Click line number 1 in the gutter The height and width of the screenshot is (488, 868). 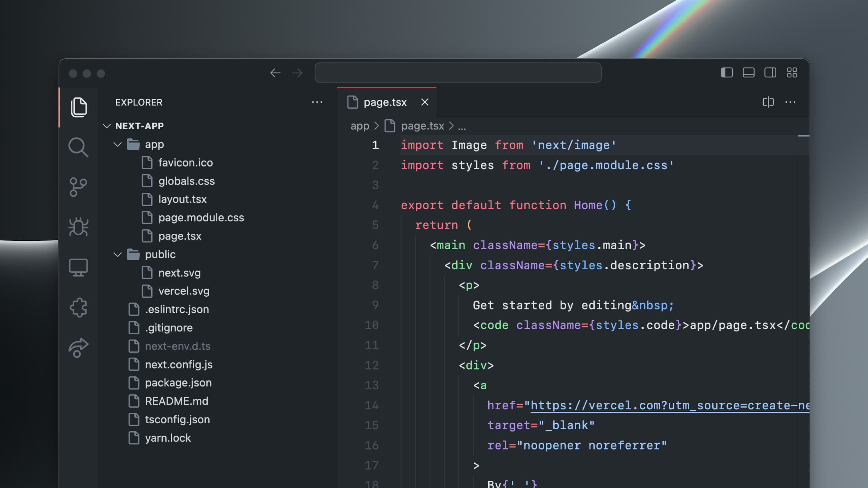[375, 145]
